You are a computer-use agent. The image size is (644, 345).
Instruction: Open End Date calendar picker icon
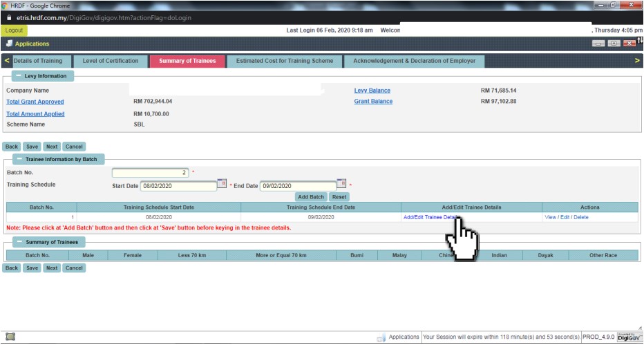[x=341, y=183]
